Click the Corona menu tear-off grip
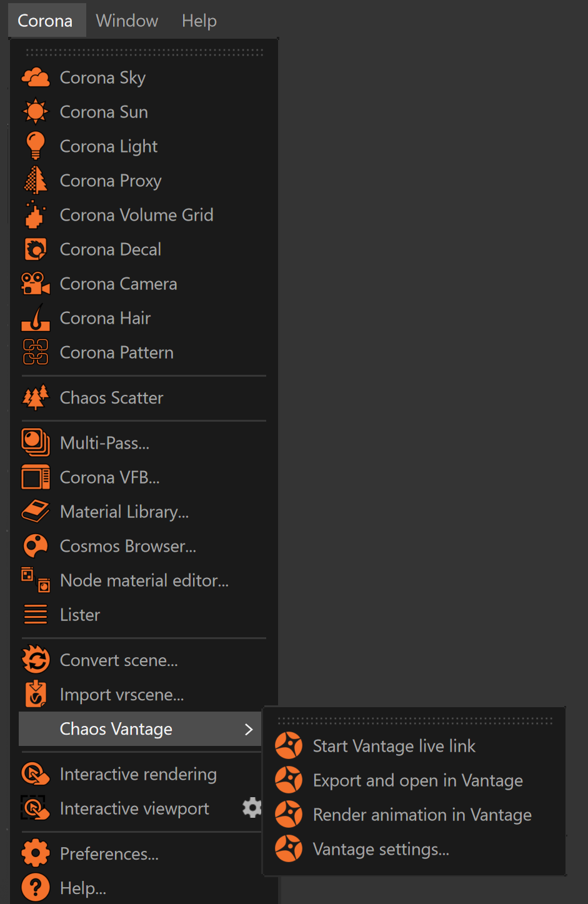Image resolution: width=588 pixels, height=904 pixels. 144,52
